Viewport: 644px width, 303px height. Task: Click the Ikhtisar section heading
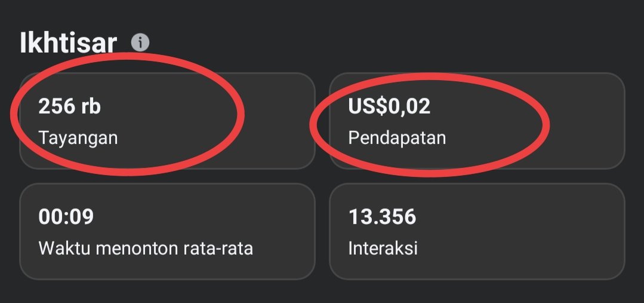68,44
